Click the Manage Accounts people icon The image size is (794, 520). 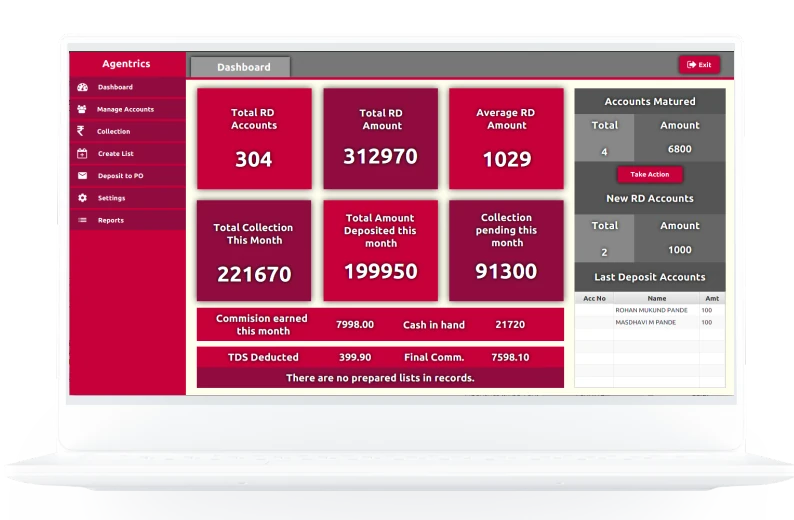82,109
